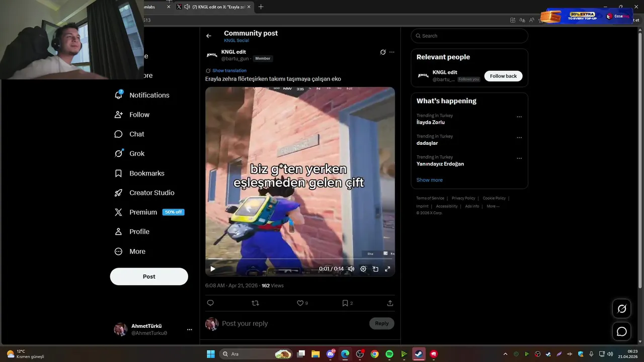Screen dimensions: 644x362
Task: Mute the video's volume icon
Action: (351, 269)
